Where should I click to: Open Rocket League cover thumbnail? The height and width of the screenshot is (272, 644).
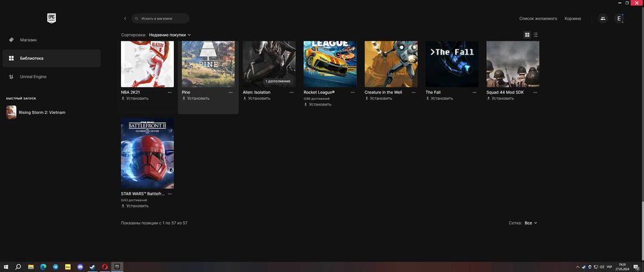click(x=330, y=64)
